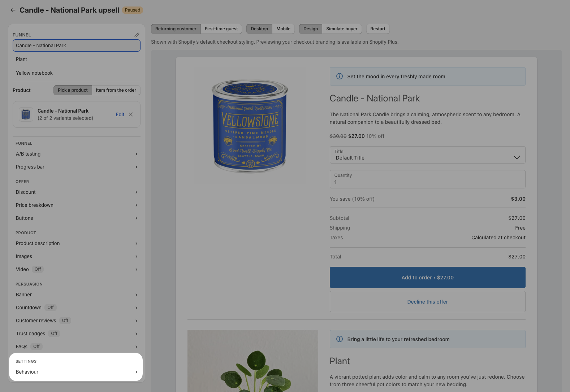Click the Plant product image
Image resolution: width=570 pixels, height=392 pixels.
click(253, 361)
